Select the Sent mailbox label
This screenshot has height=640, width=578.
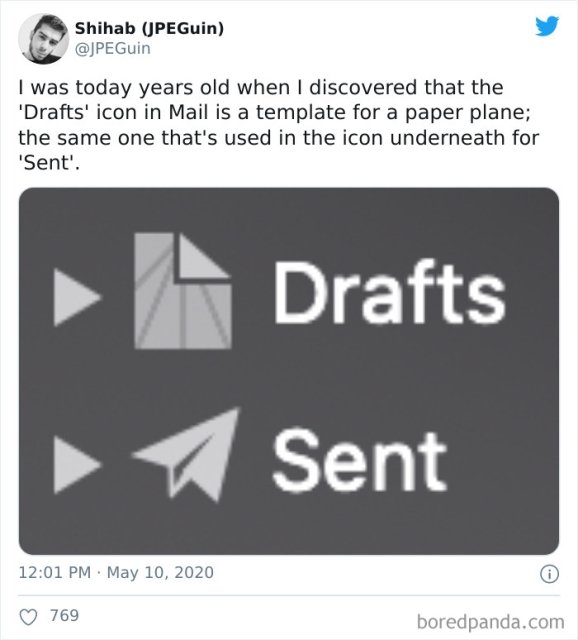[x=360, y=460]
